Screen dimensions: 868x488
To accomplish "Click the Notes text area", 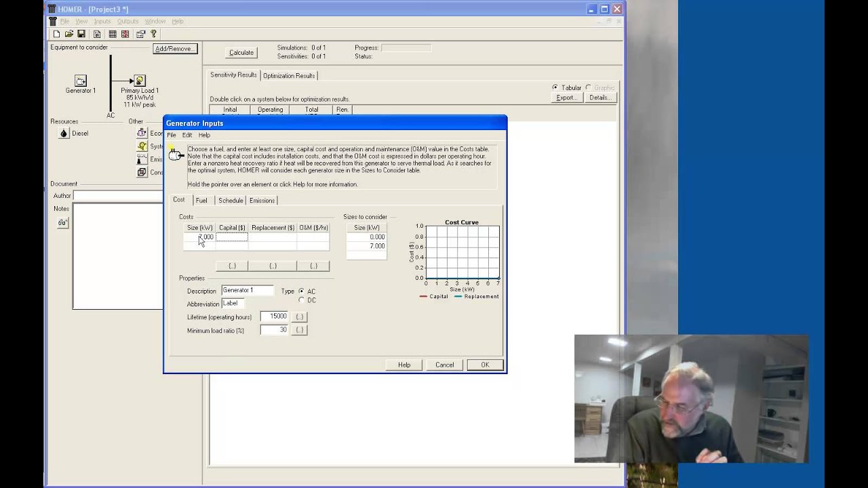I will pyautogui.click(x=118, y=256).
